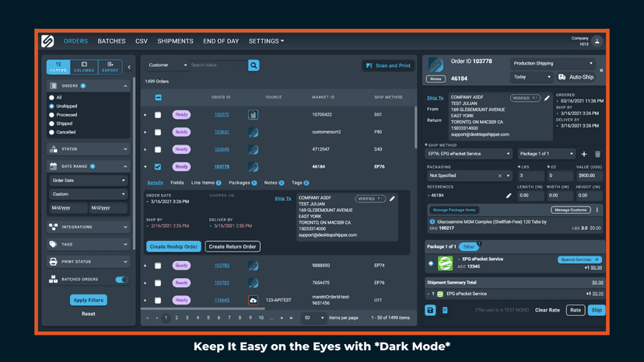The height and width of the screenshot is (362, 644).
Task: Click the document icon beside save
Action: pos(445,310)
